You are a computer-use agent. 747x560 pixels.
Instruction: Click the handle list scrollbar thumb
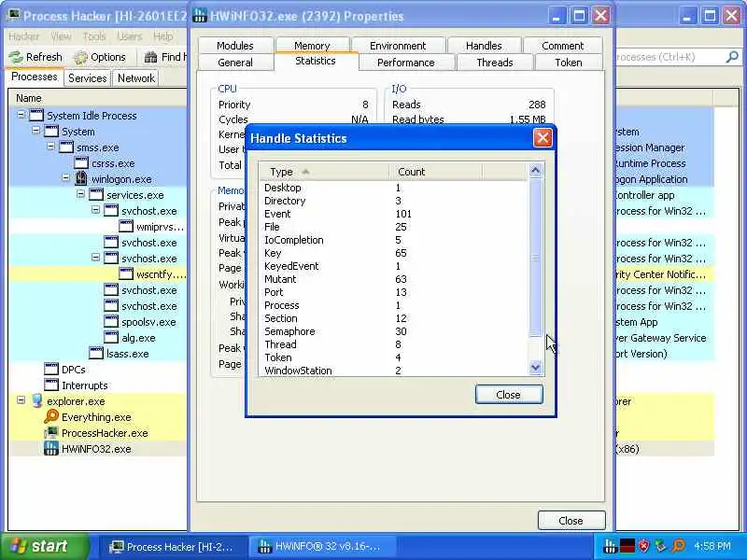tap(535, 258)
